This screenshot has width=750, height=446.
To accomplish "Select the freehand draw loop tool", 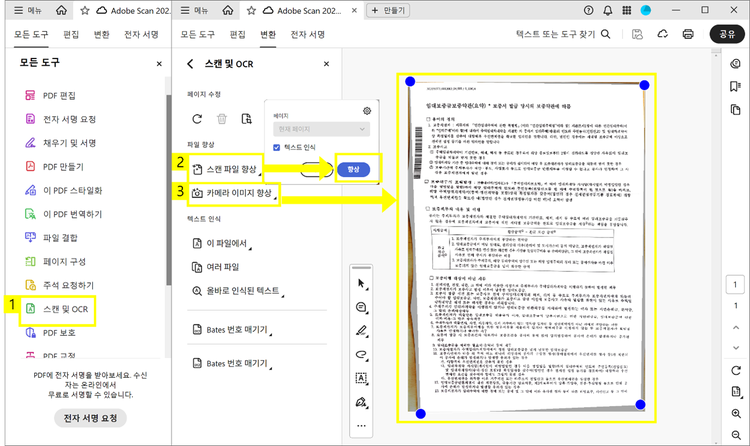I will tap(361, 355).
